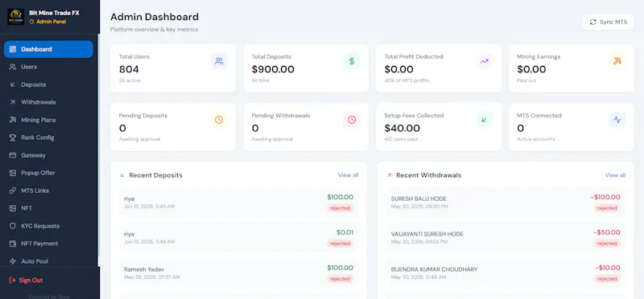Select the riya $100.00 deposit row

click(238, 203)
